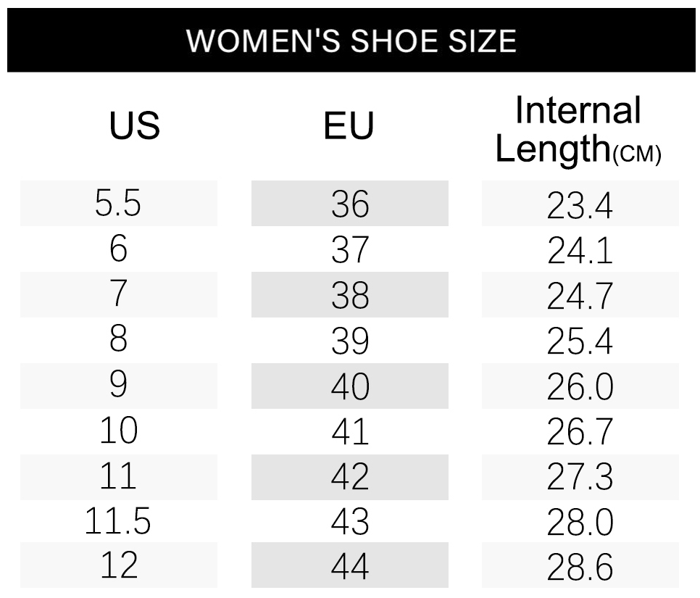The height and width of the screenshot is (598, 700).
Task: Select the US column header
Action: 134,126
